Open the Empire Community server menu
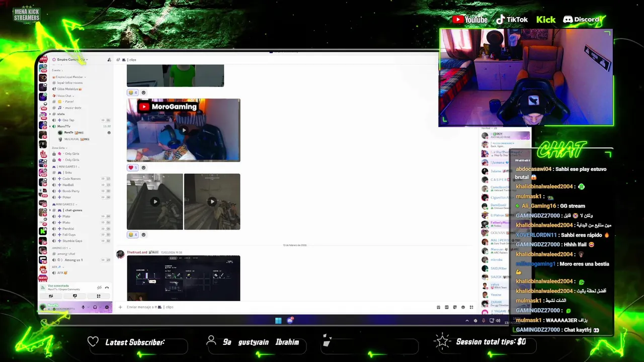This screenshot has width=644, height=362. 70,60
